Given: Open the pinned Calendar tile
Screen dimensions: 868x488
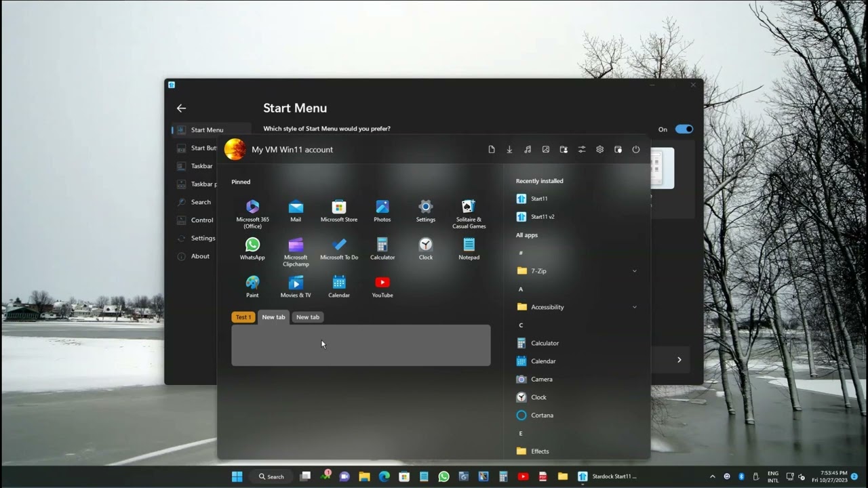Looking at the screenshot, I should pos(339,287).
